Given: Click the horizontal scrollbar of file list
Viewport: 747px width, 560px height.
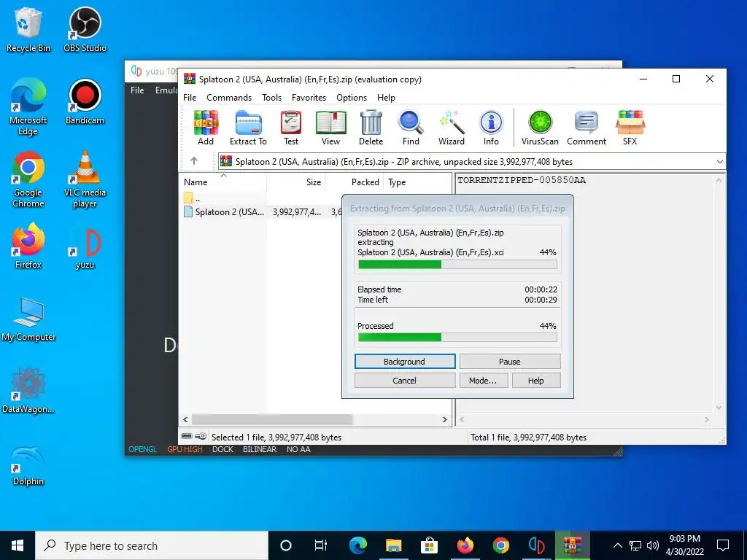Looking at the screenshot, I should (272, 419).
